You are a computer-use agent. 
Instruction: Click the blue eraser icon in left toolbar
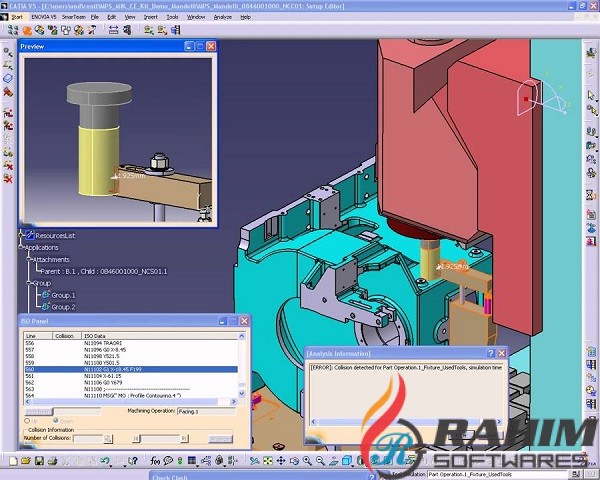pos(8,78)
